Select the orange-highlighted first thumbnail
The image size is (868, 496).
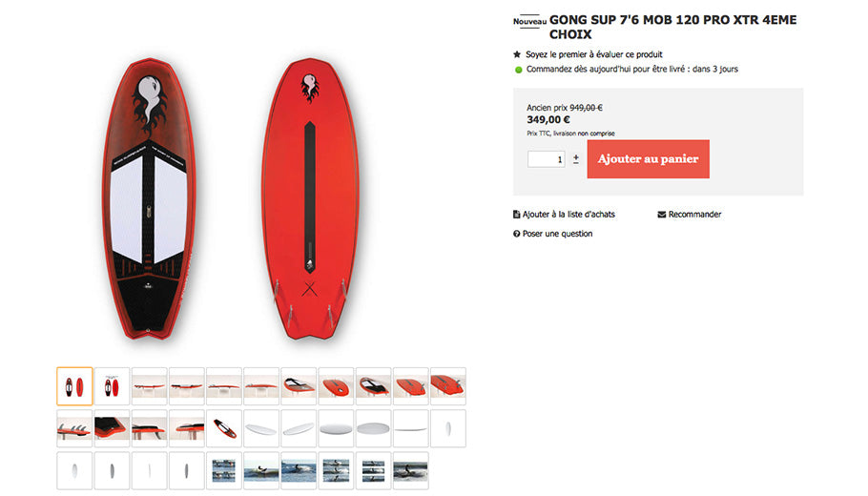pyautogui.click(x=74, y=385)
